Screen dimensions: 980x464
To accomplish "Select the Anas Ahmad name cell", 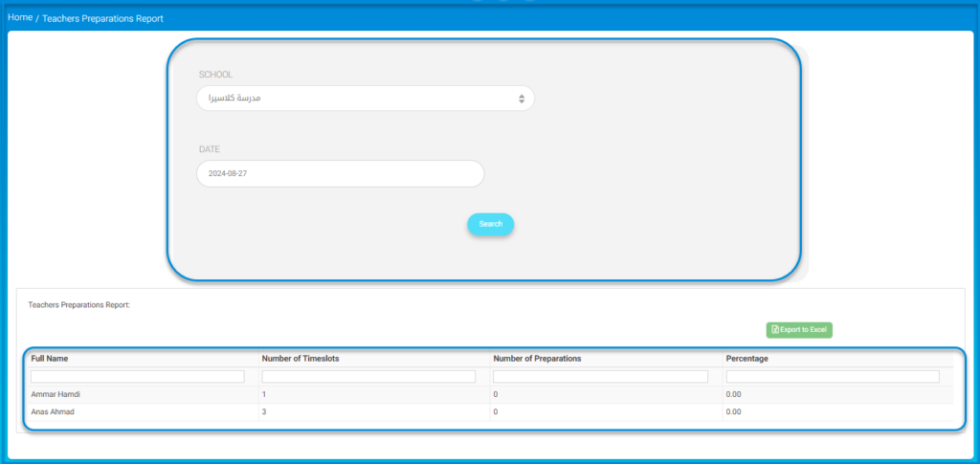I will click(53, 412).
